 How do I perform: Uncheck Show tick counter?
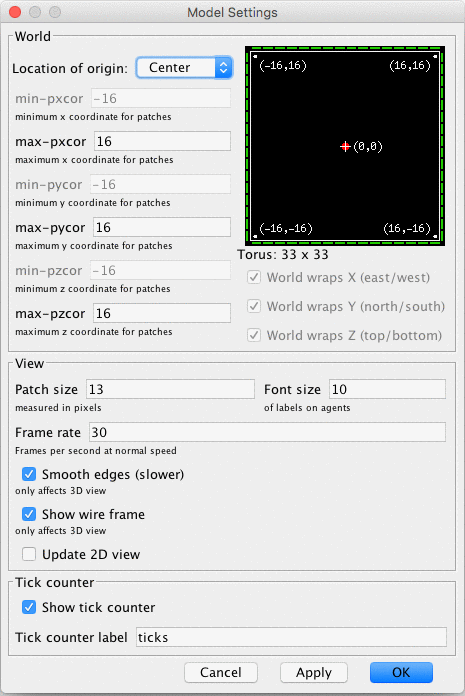29,607
